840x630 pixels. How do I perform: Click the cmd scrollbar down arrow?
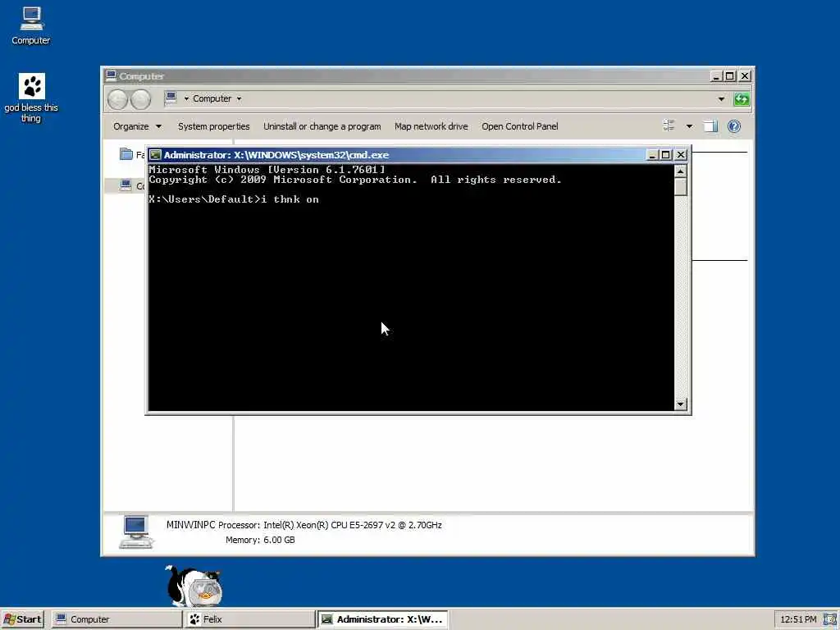680,404
